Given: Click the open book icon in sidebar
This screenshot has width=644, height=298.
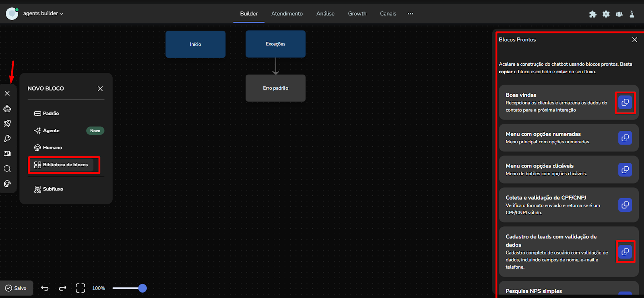Looking at the screenshot, I should point(7,154).
